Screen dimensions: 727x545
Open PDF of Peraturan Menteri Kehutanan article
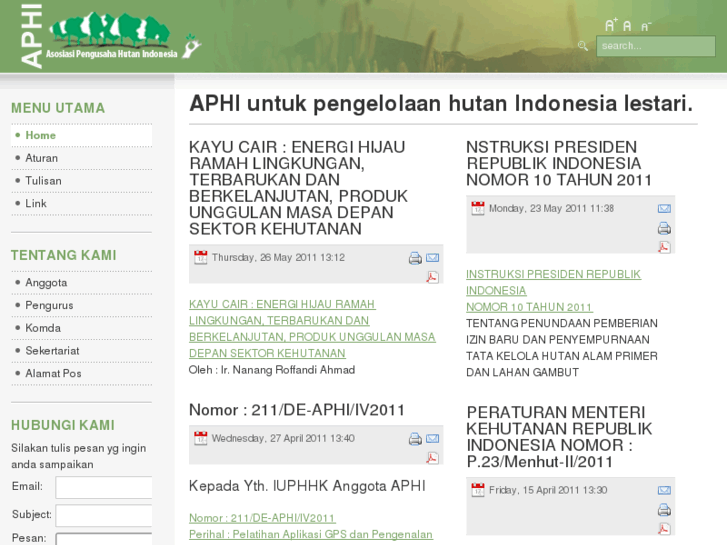(x=664, y=529)
